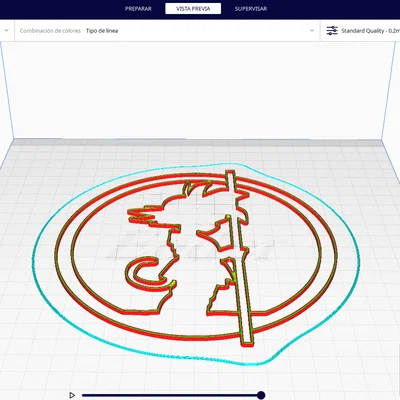Click the simulation slider handle
The height and width of the screenshot is (400, 400).
click(x=261, y=395)
